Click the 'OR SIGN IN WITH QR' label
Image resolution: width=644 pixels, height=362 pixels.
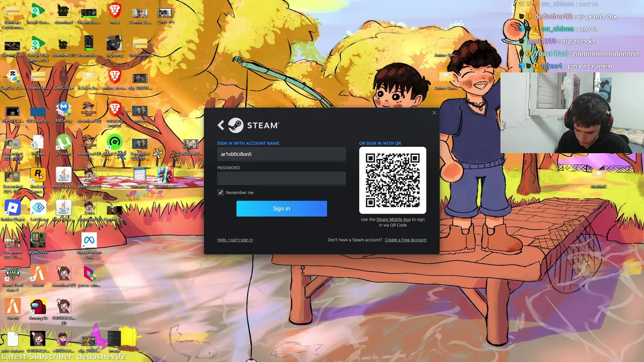(x=380, y=143)
